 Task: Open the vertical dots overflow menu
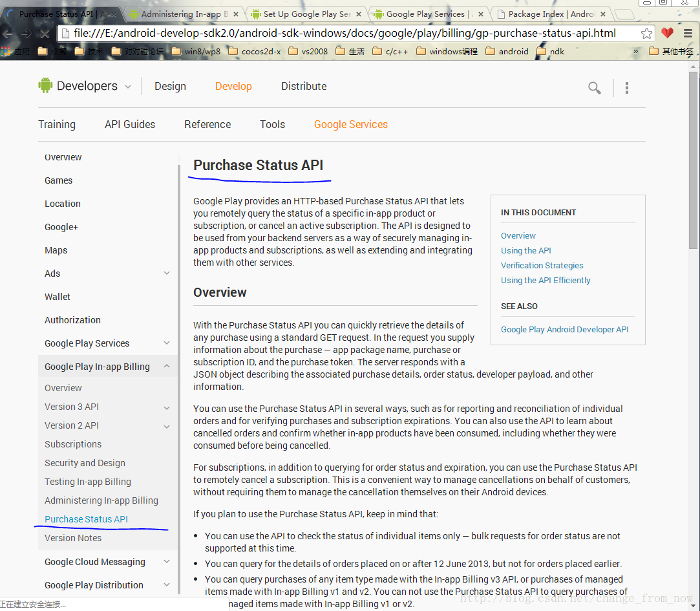click(x=627, y=87)
